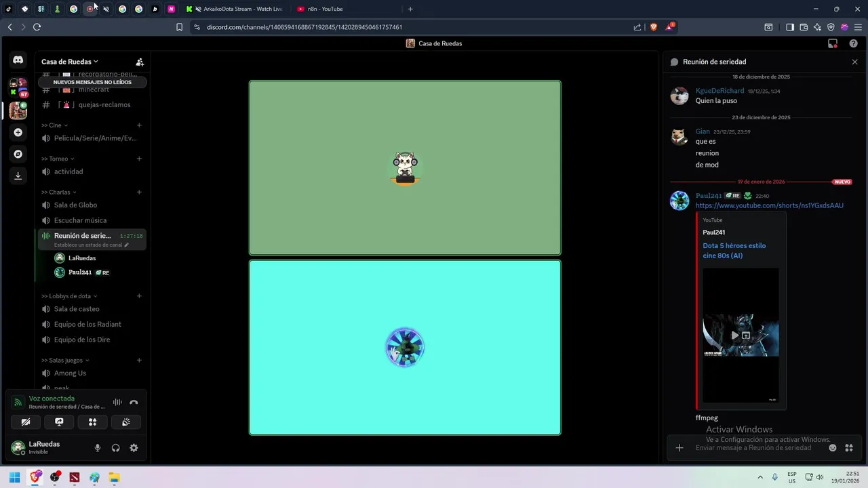Join Escuchar música voice channel
Image resolution: width=868 pixels, height=488 pixels.
coord(92,220)
